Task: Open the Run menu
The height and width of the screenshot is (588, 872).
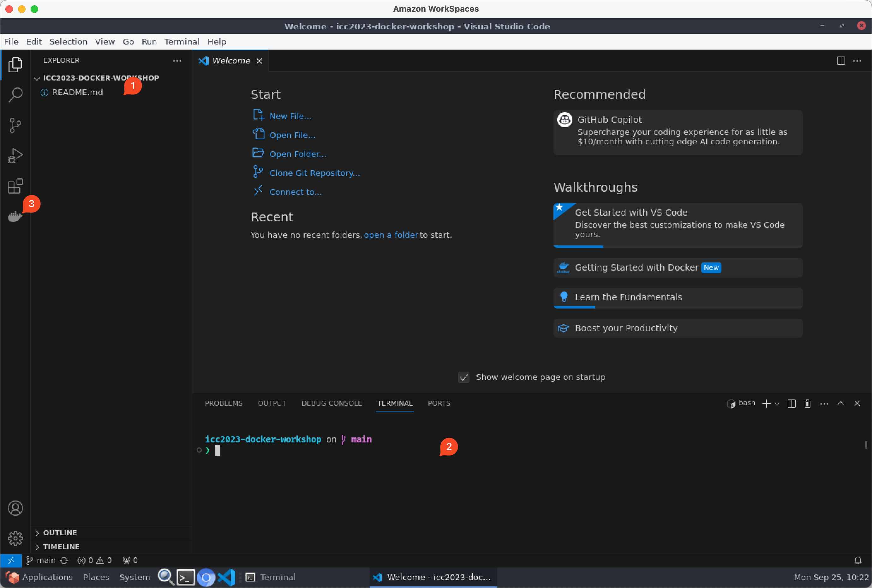Action: pyautogui.click(x=149, y=42)
